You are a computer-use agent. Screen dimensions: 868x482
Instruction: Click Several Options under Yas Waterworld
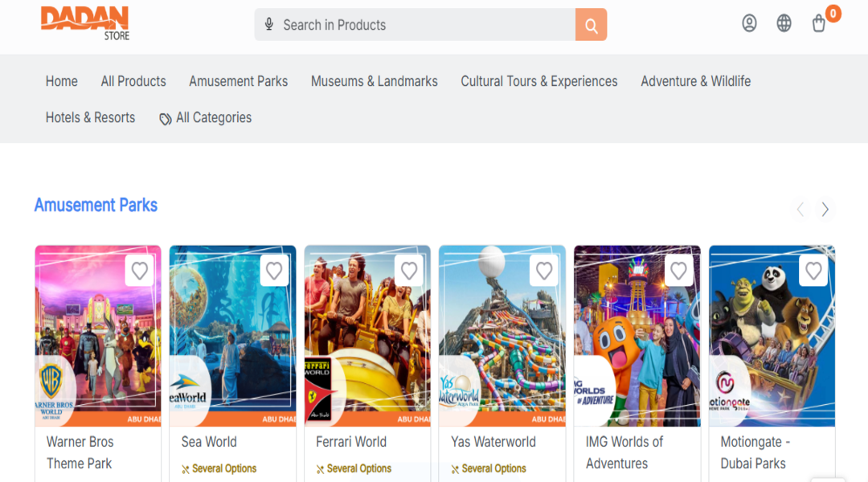coord(489,468)
